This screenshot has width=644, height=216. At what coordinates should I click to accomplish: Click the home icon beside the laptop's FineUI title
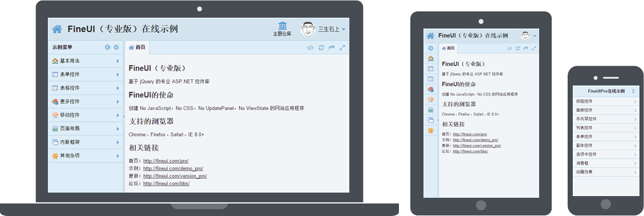point(57,29)
